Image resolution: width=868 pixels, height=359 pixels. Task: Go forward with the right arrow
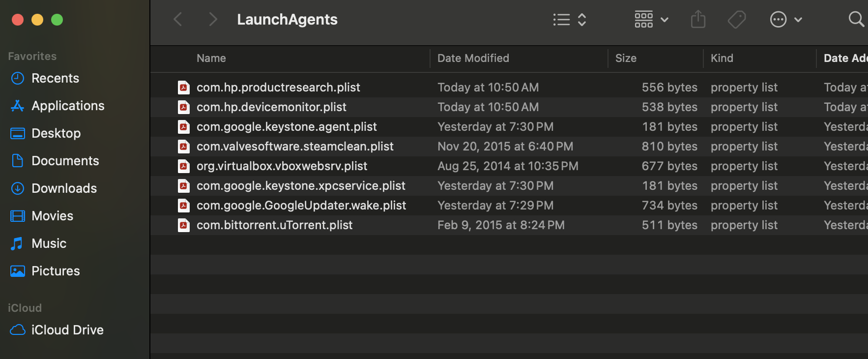click(212, 20)
